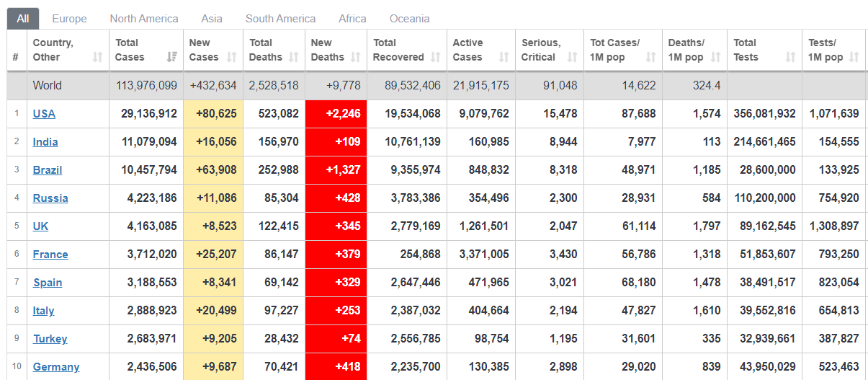Open the Turkey link
Image resolution: width=868 pixels, height=380 pixels.
click(50, 339)
